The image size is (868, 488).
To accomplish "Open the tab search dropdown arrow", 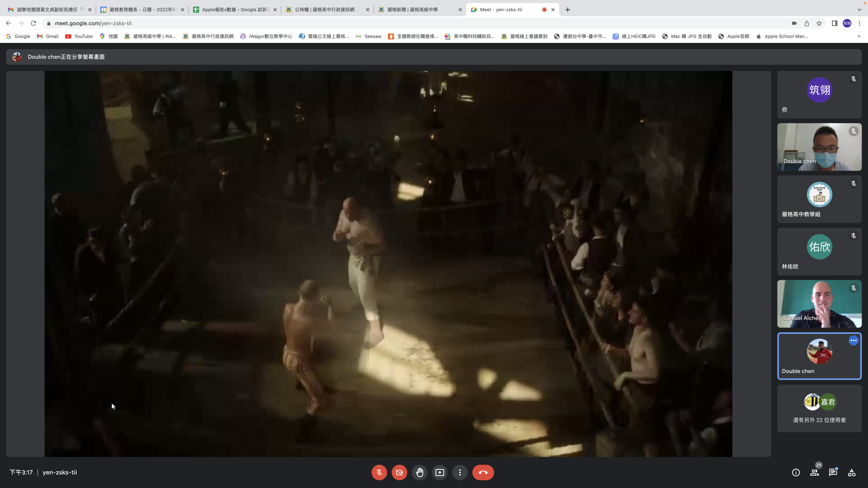I will [859, 9].
